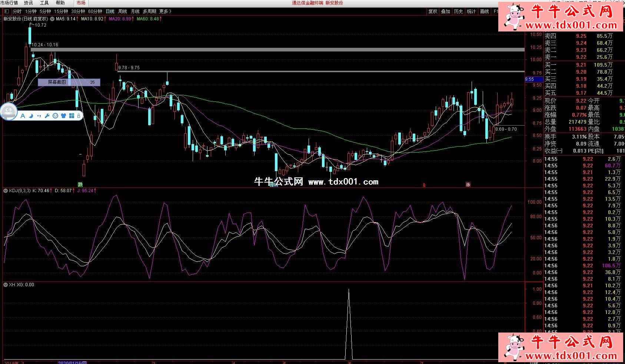The height and width of the screenshot is (364, 625).
Task: Click the green 跌 marker on chart
Action: coord(80,184)
